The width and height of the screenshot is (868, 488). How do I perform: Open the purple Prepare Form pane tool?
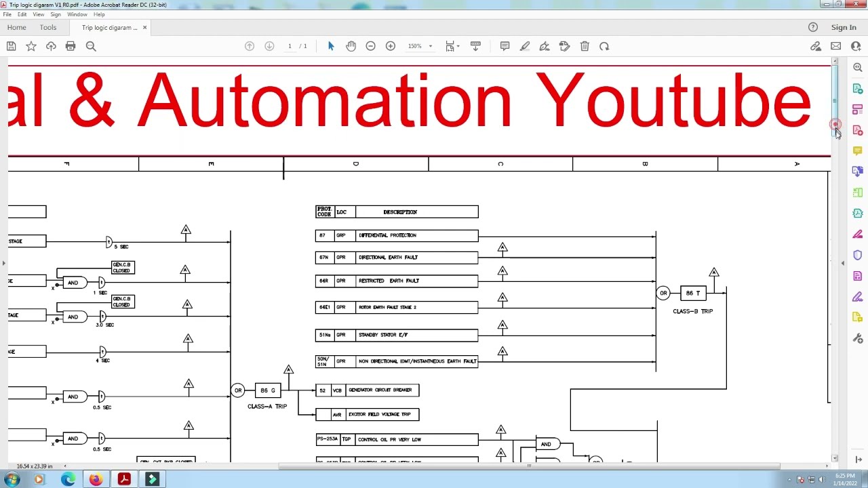858,276
